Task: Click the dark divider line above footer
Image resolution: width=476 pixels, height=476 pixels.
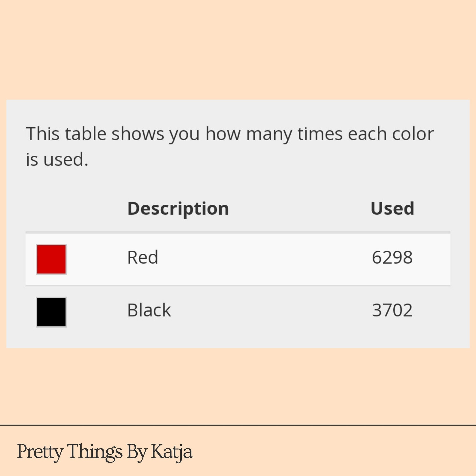Action: coord(238,425)
